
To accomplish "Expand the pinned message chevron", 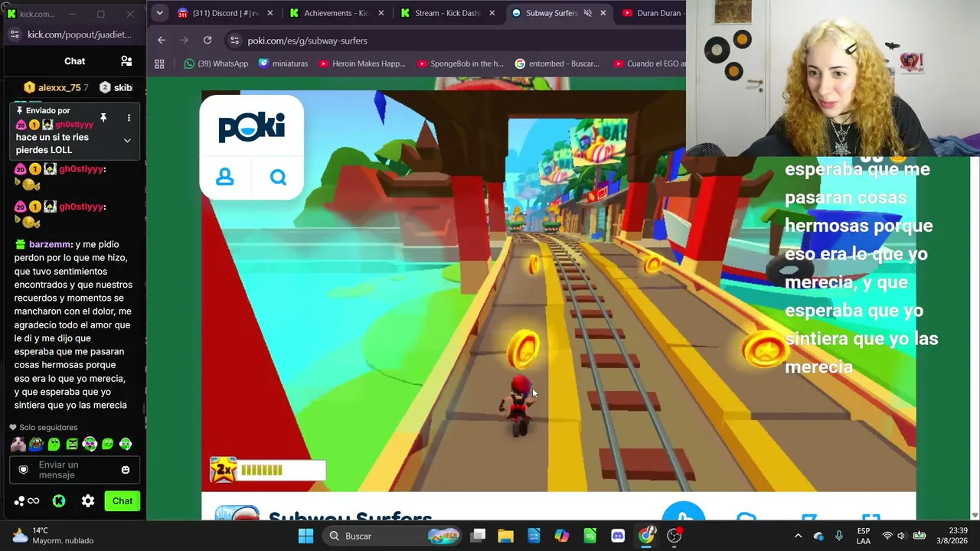I will (127, 141).
